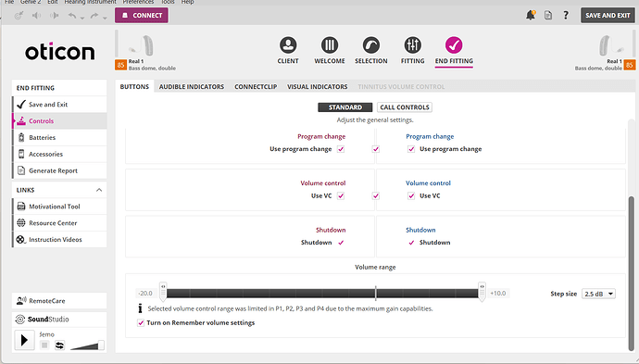The image size is (639, 364).
Task: Toggle right Use program change checkbox
Action: (411, 149)
